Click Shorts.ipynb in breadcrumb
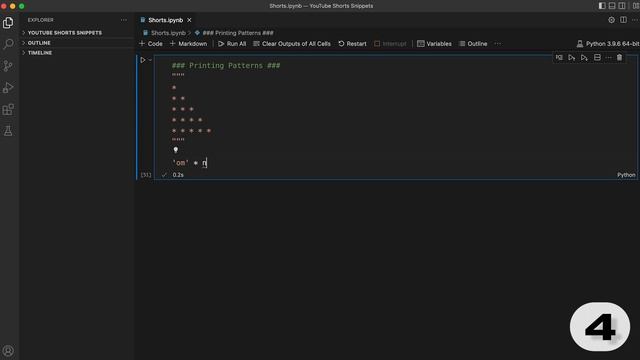This screenshot has width=640, height=360. (168, 33)
